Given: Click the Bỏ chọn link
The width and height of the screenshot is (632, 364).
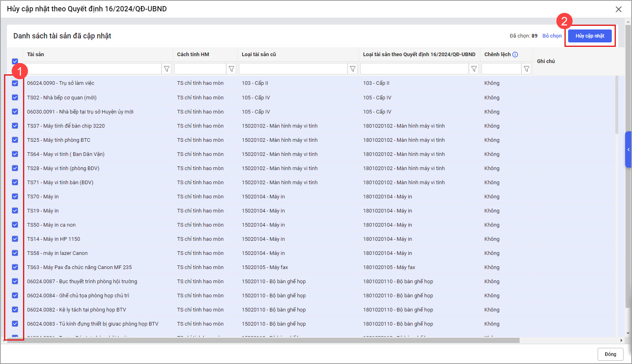Looking at the screenshot, I should click(552, 36).
